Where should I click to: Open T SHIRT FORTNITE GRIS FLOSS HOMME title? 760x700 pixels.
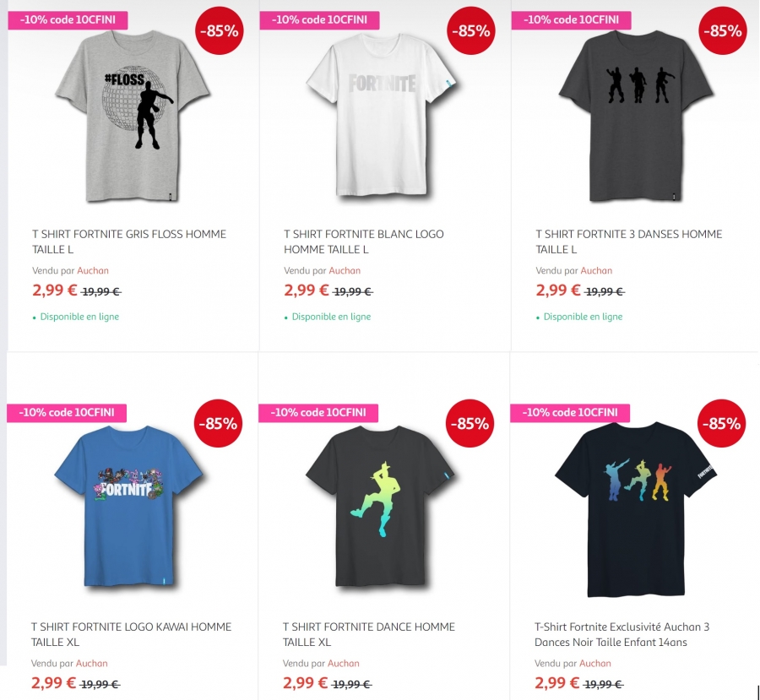tap(129, 241)
